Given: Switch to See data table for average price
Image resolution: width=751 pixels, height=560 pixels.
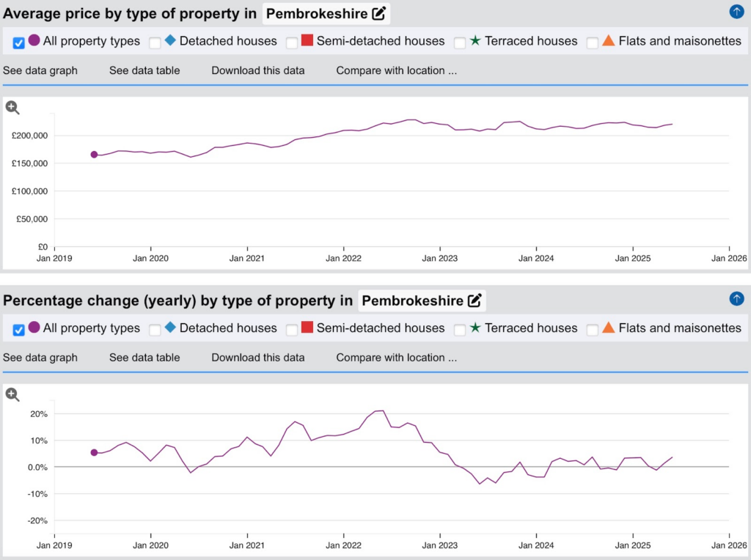Looking at the screenshot, I should [x=144, y=70].
